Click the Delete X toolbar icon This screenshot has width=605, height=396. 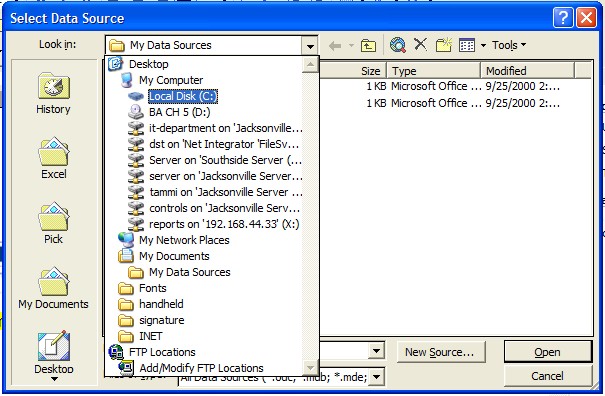click(x=420, y=45)
